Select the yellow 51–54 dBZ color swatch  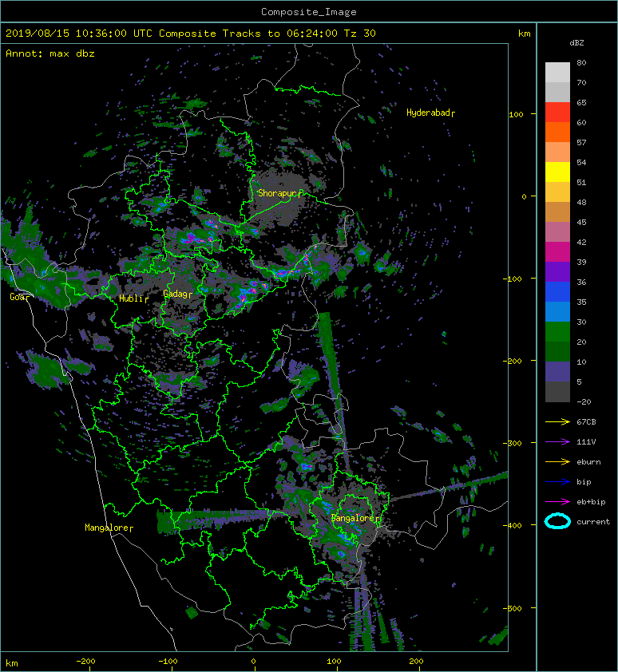coord(557,172)
